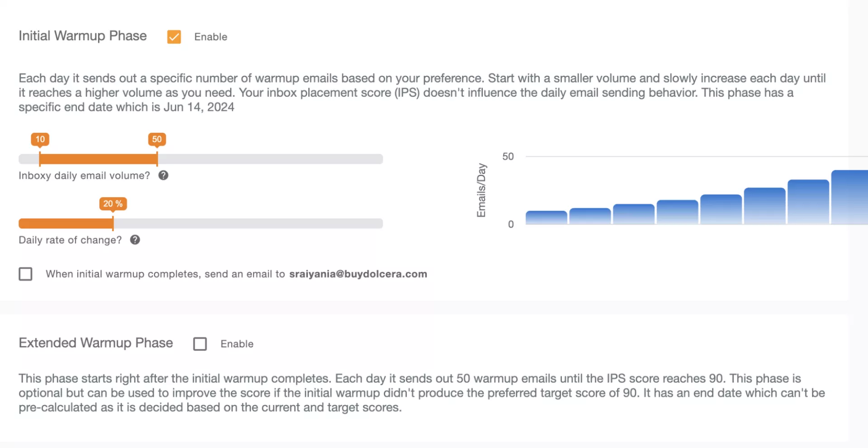
Task: Click gray rate-of-change track right of 20% handle
Action: point(249,224)
